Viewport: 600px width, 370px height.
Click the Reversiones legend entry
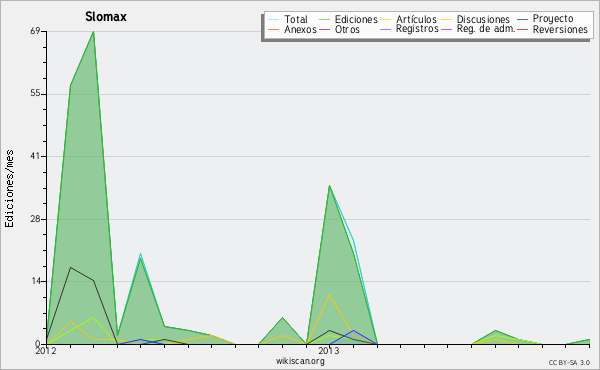click(x=560, y=29)
